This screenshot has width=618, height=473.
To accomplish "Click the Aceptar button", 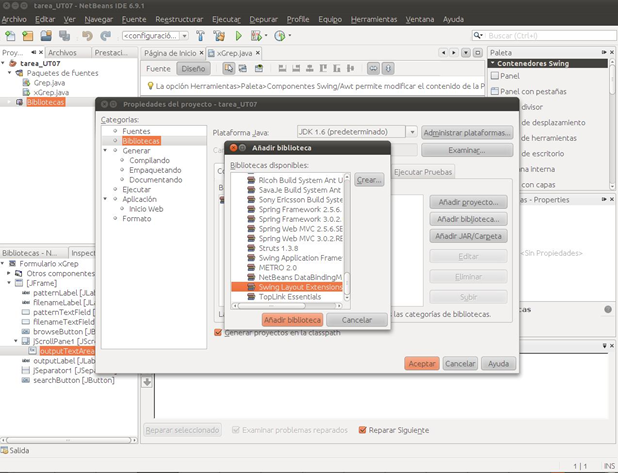I will pos(422,363).
